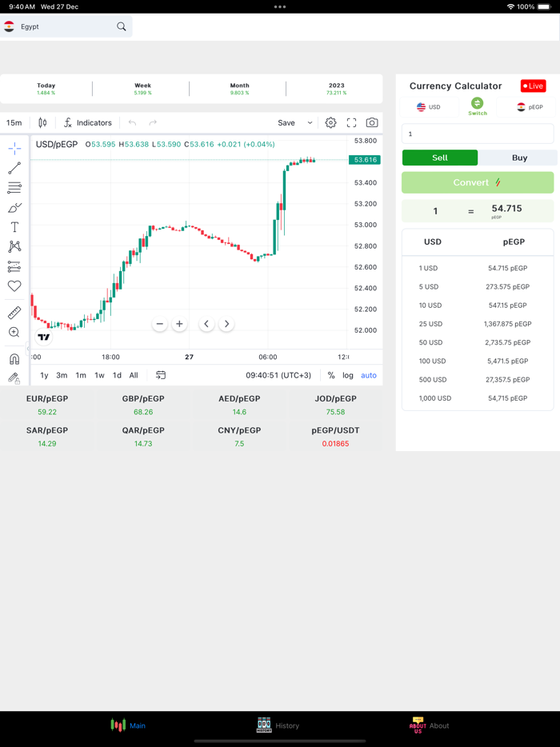Switch to the Main tab
This screenshot has height=747, width=560.
pyautogui.click(x=128, y=725)
